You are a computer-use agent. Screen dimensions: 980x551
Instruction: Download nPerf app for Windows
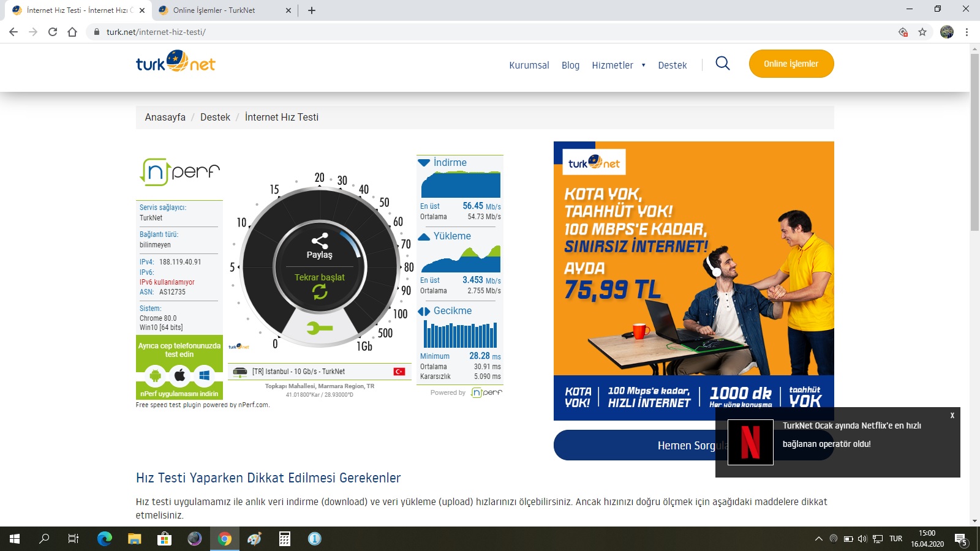[x=205, y=375]
